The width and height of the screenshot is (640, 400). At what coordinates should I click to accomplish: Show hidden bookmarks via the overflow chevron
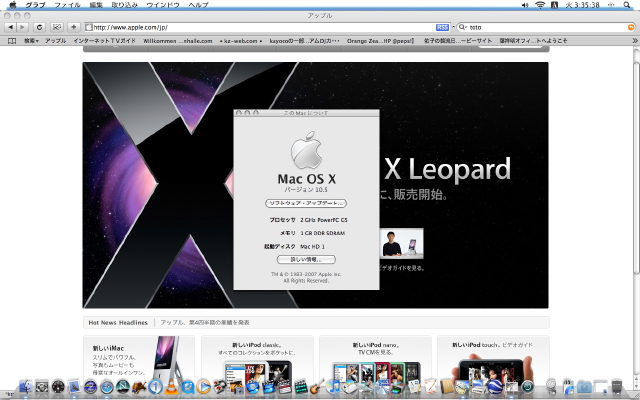[634, 41]
